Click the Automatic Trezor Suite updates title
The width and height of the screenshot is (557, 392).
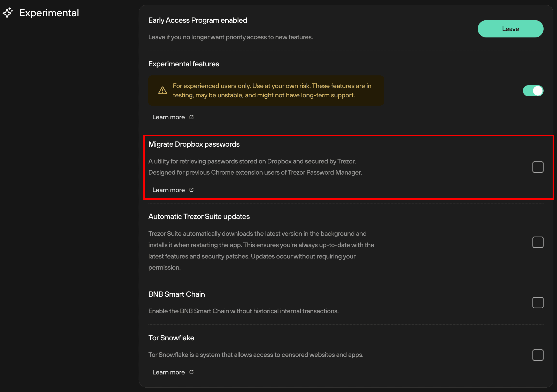(199, 216)
